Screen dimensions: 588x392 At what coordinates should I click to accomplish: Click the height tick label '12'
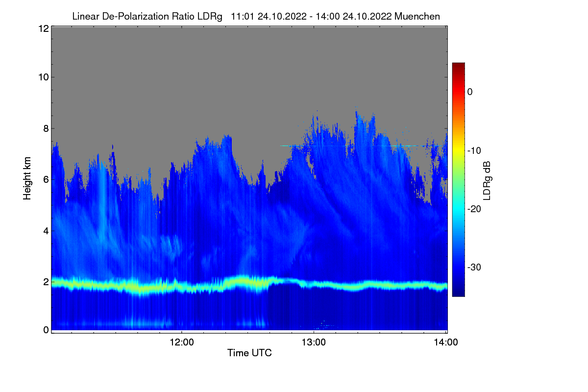pos(43,28)
